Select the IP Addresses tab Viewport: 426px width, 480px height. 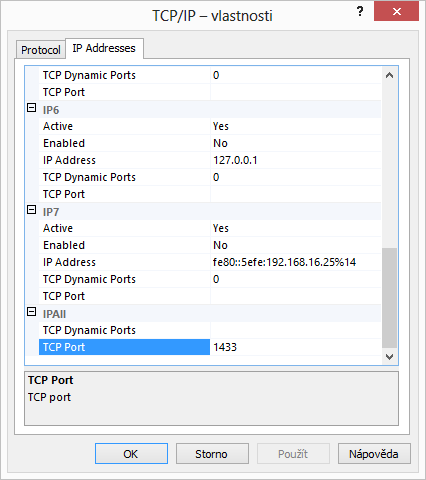[104, 48]
